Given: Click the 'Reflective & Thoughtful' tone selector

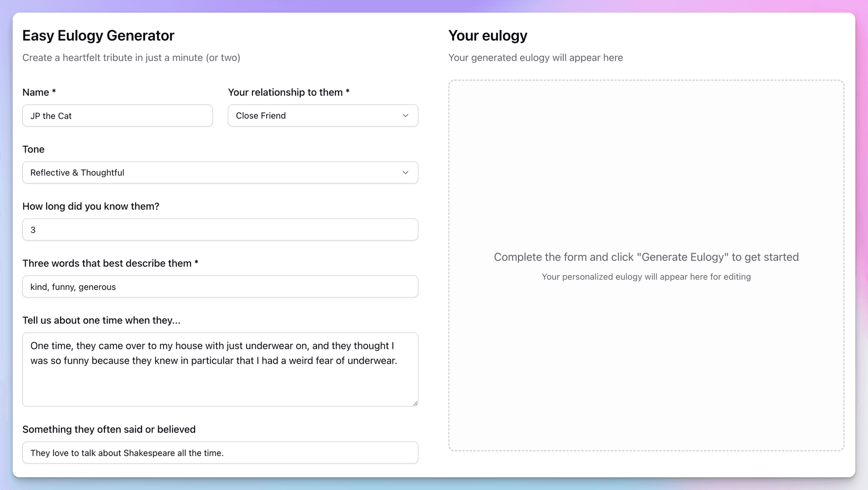Looking at the screenshot, I should click(x=220, y=172).
